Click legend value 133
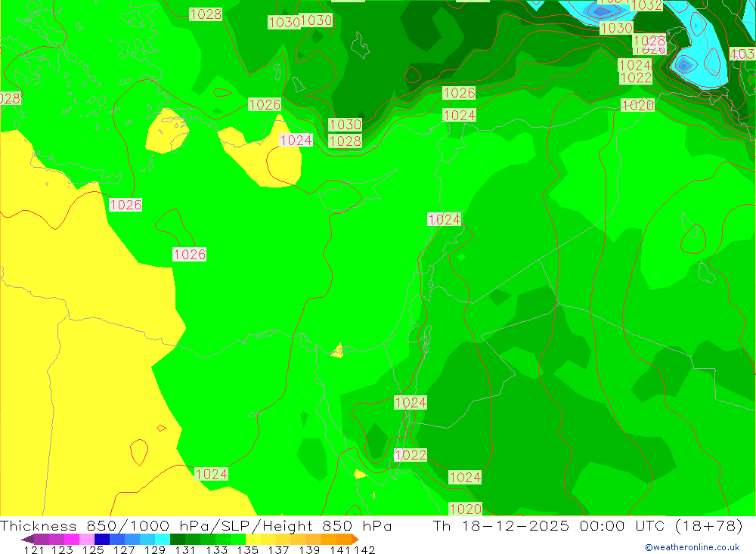Screen dimensions: 756x554 [x=216, y=549]
